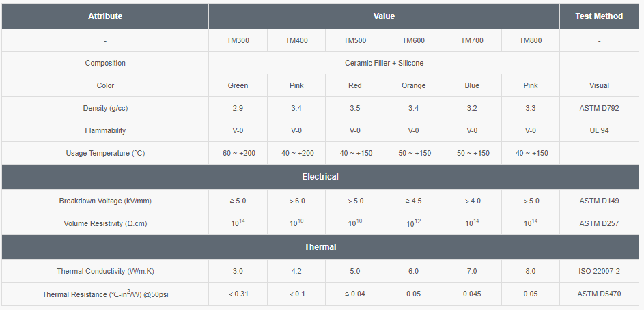Click the Test Method column header
This screenshot has height=310, width=644.
tap(599, 16)
